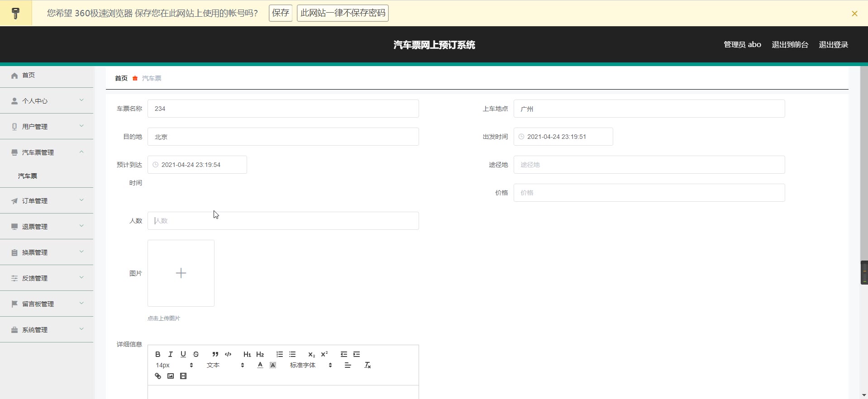Start an ordered numbered list

pos(280,354)
